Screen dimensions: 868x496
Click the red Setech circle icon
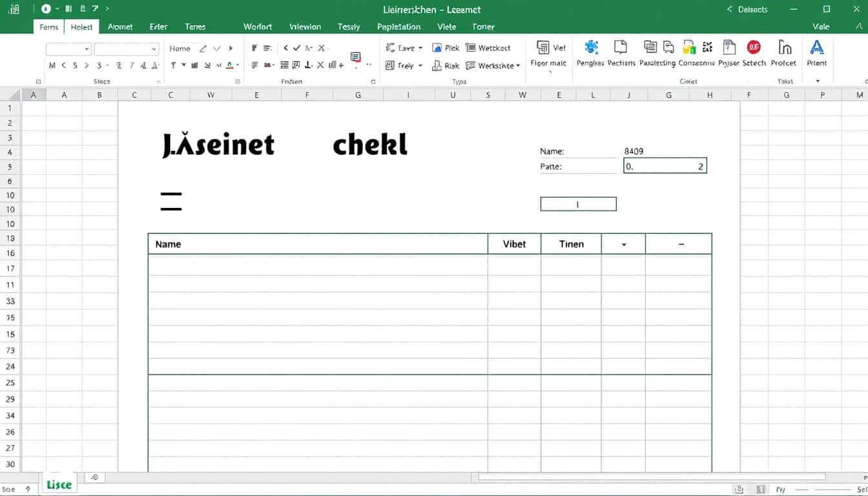pyautogui.click(x=754, y=48)
